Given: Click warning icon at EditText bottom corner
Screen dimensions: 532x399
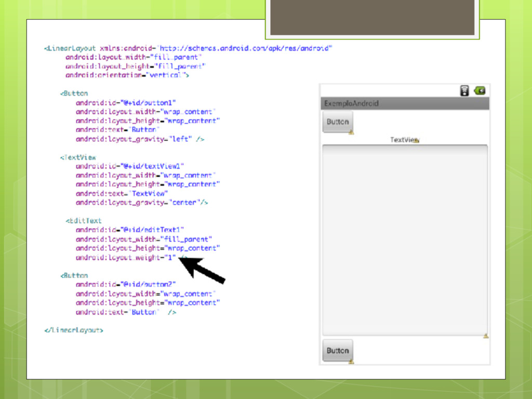Looking at the screenshot, I should click(486, 336).
